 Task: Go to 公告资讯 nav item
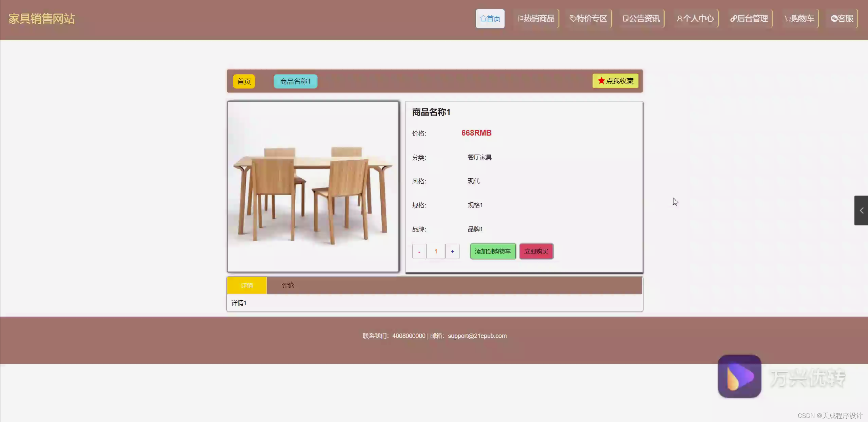tap(641, 19)
